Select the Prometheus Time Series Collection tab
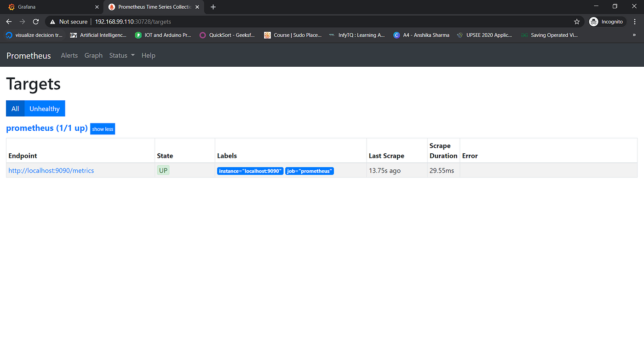 (x=155, y=7)
